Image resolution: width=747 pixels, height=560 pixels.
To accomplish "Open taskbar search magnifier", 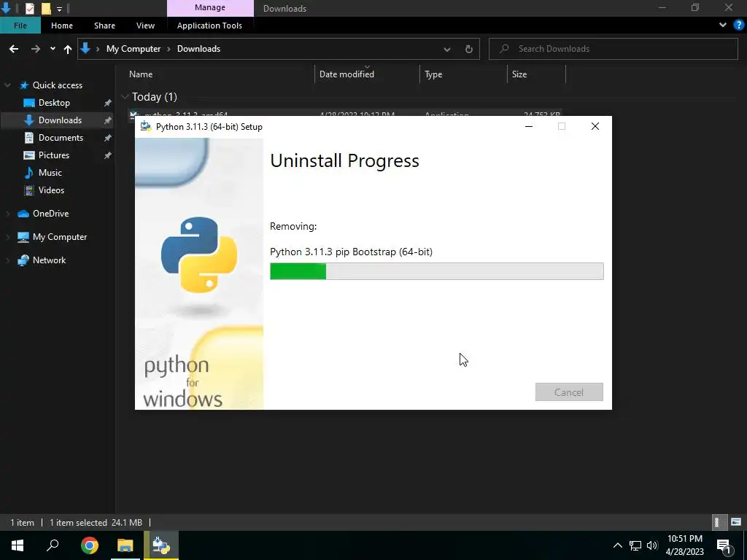I will tap(53, 545).
